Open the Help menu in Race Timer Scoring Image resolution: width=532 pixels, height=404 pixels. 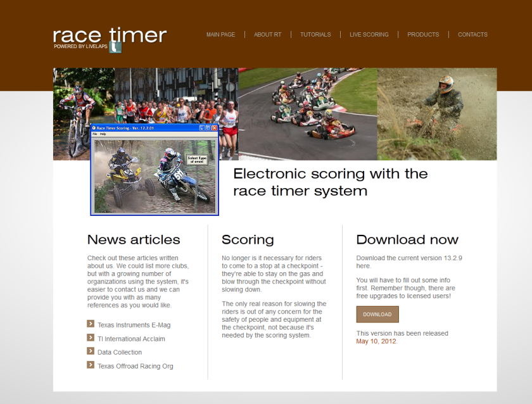103,135
